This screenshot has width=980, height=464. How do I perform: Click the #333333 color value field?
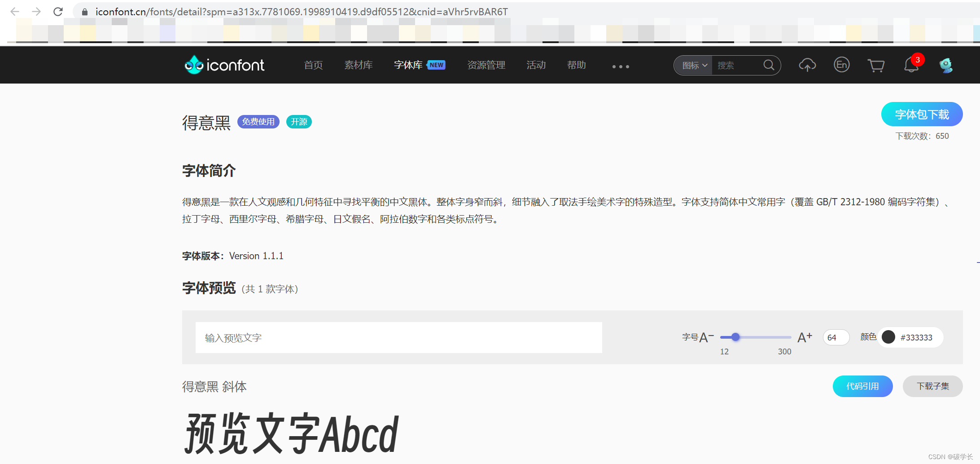pos(916,337)
